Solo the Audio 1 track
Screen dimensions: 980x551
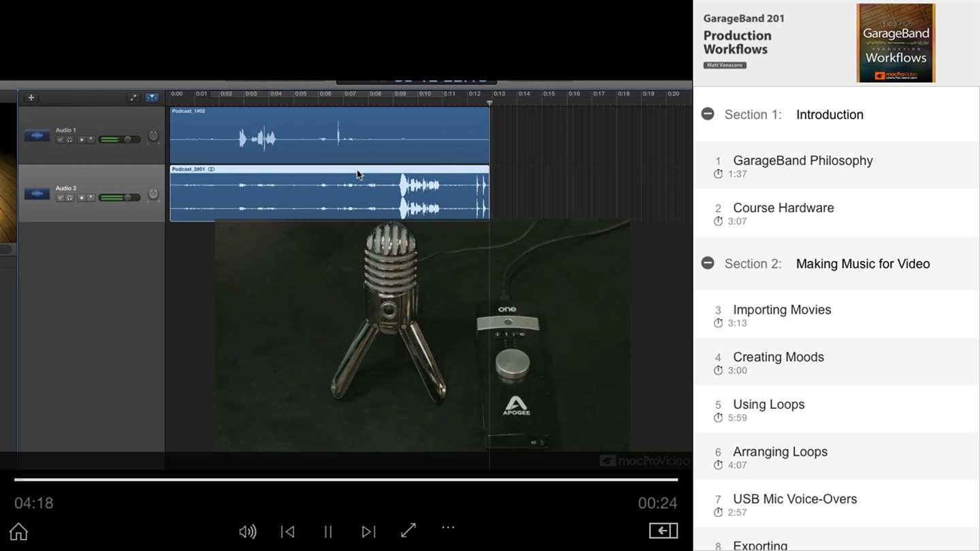tap(69, 139)
